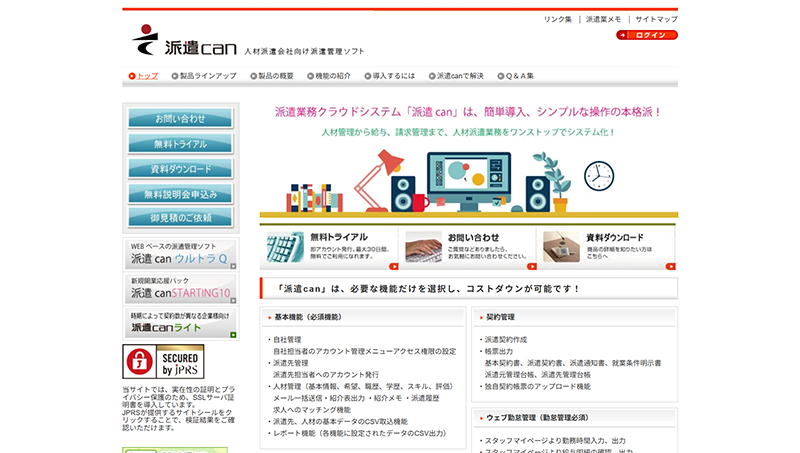The image size is (800, 453).
Task: Click the ウェブ勤怠管理（勤怠管理必須） heading
Action: coord(537,418)
